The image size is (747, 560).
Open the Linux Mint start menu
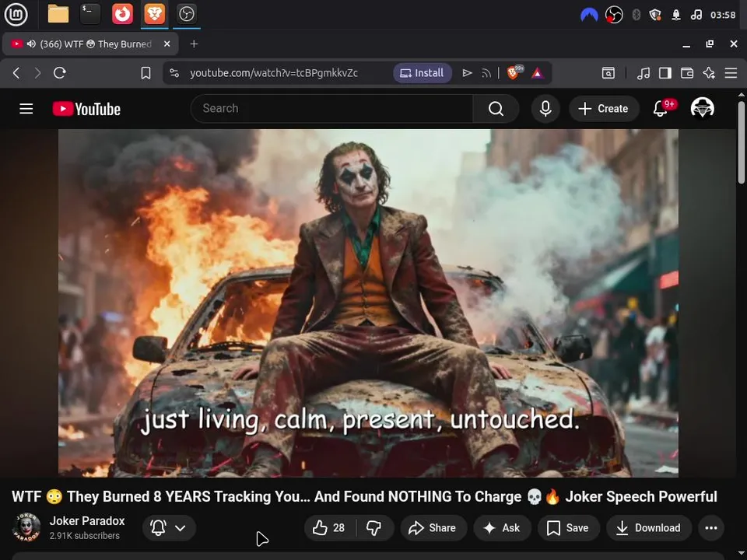[x=16, y=14]
